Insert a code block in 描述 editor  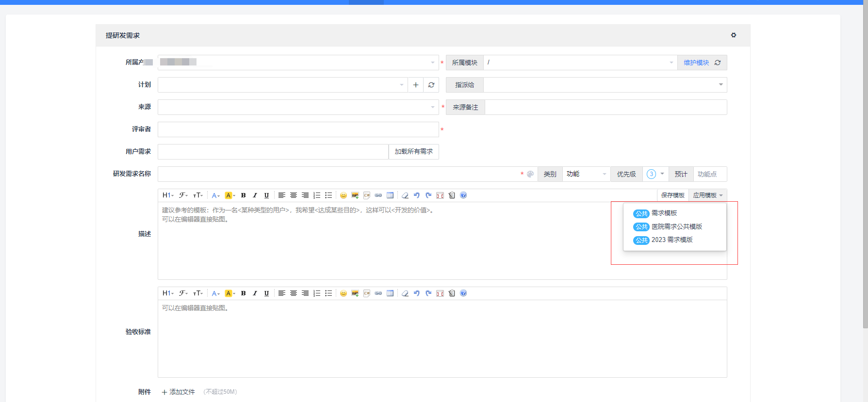[x=367, y=195]
